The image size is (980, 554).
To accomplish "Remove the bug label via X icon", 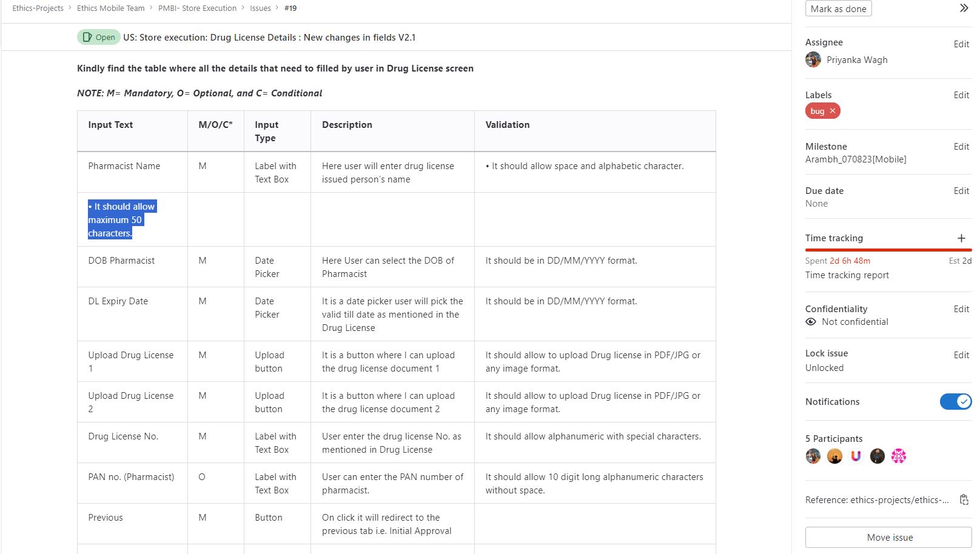I will pyautogui.click(x=833, y=111).
